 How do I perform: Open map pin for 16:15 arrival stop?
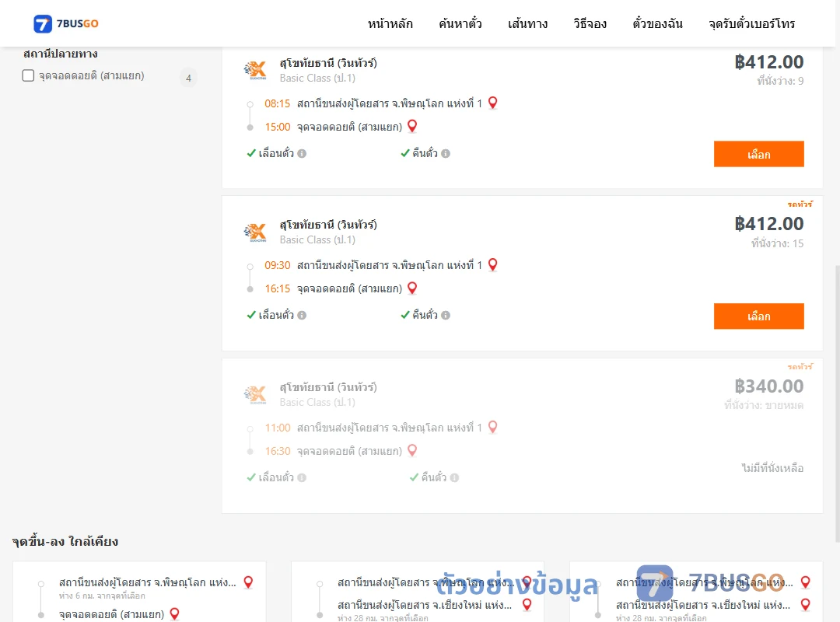412,288
